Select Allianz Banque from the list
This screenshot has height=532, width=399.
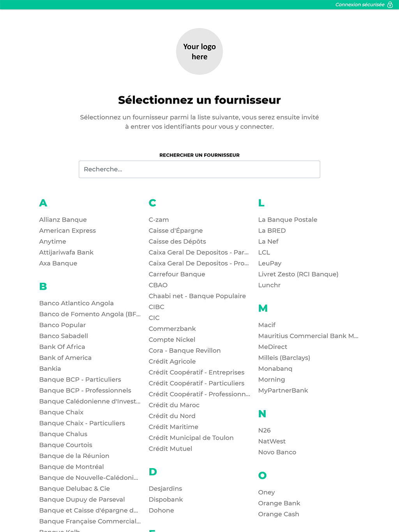click(x=63, y=220)
